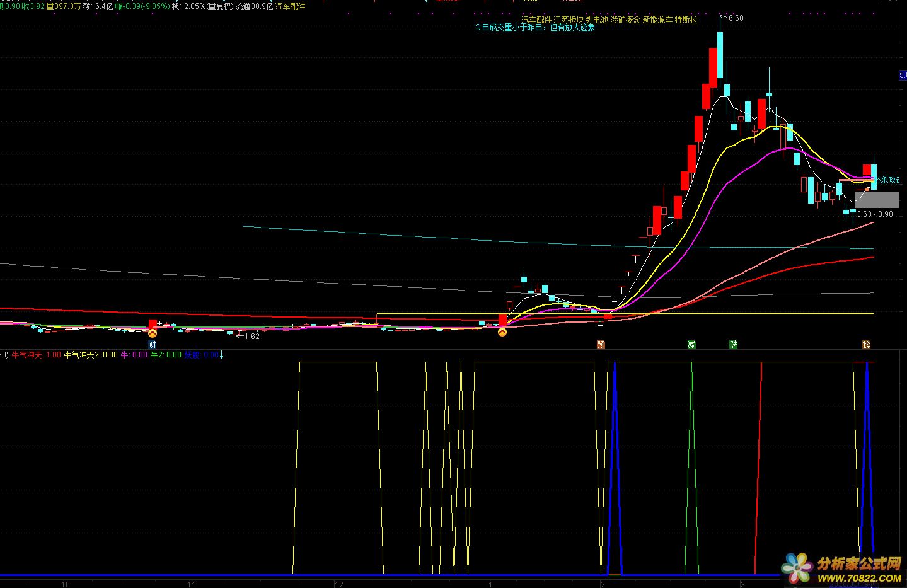
Task: Click the 财 marker below the chart
Action: pos(152,345)
